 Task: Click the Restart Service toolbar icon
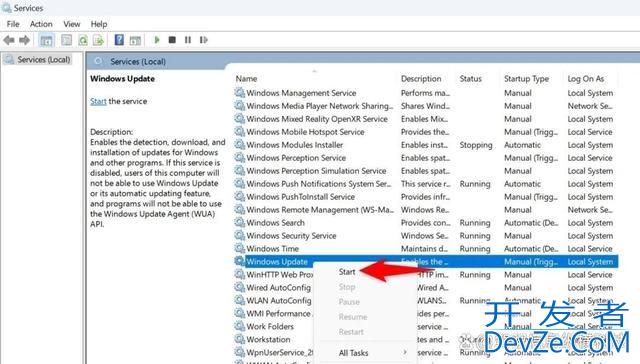coord(203,40)
